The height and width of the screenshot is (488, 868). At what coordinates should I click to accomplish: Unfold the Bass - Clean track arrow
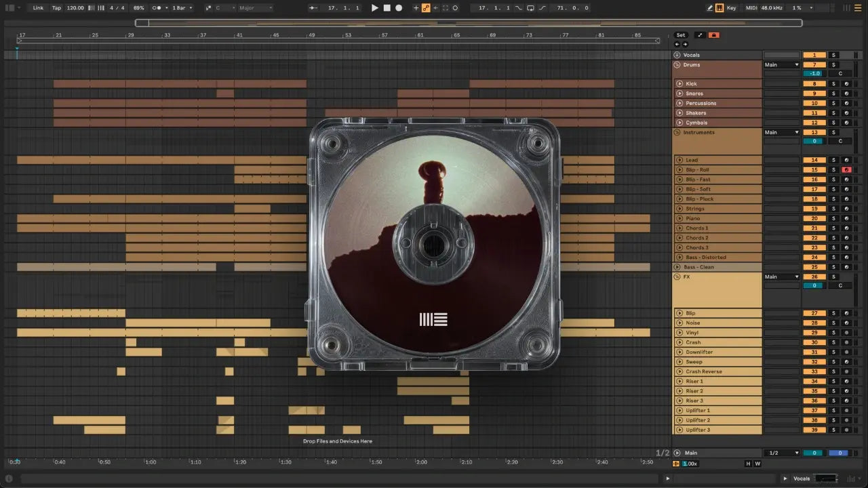(677, 267)
